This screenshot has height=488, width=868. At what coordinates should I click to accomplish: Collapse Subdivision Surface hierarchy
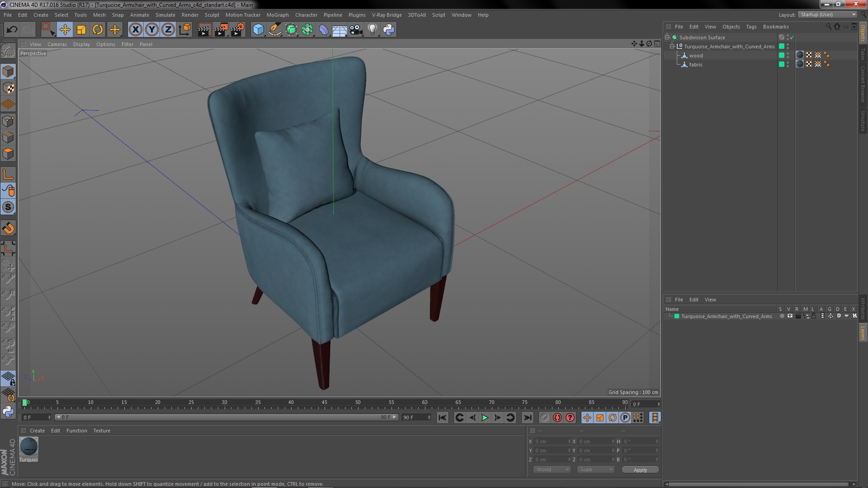pos(667,38)
